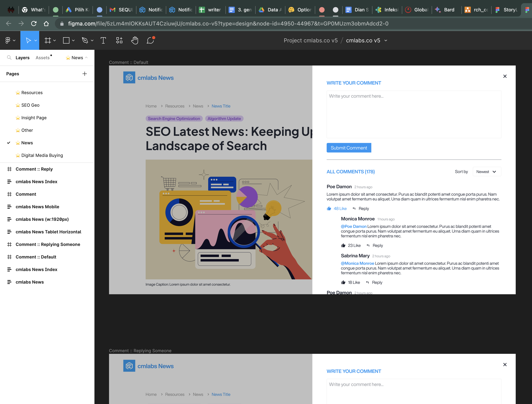Screen dimensions: 532x404
Task: Select the Digital Media Buying page
Action: [42, 156]
